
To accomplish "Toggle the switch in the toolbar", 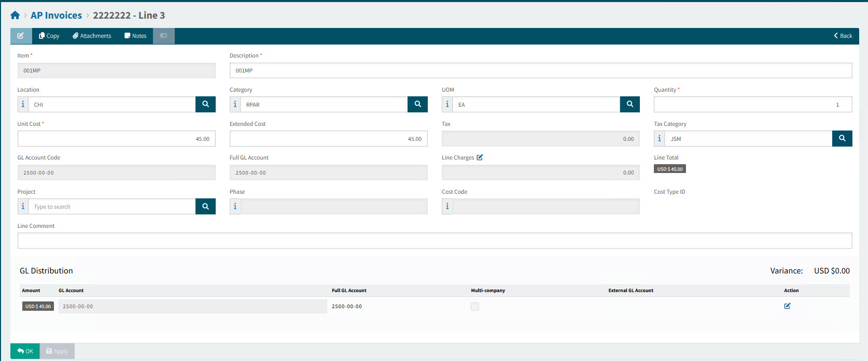I will [x=163, y=36].
